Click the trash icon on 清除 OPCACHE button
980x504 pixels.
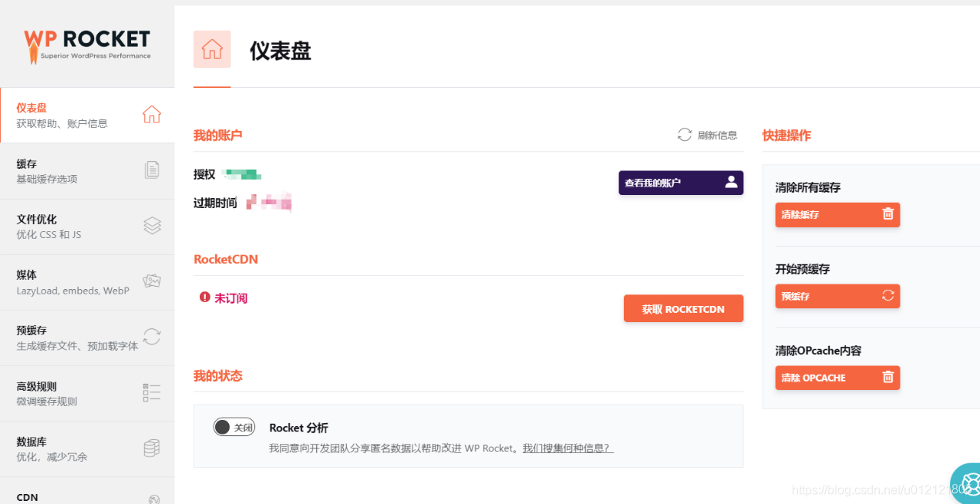887,378
